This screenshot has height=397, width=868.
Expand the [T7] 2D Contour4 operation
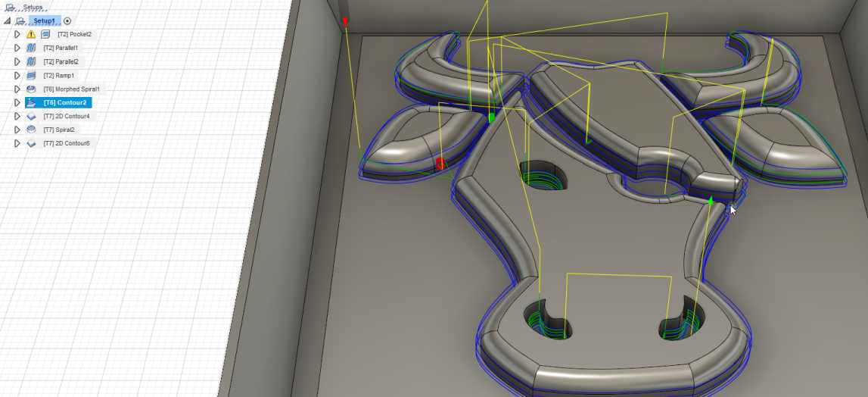click(17, 117)
